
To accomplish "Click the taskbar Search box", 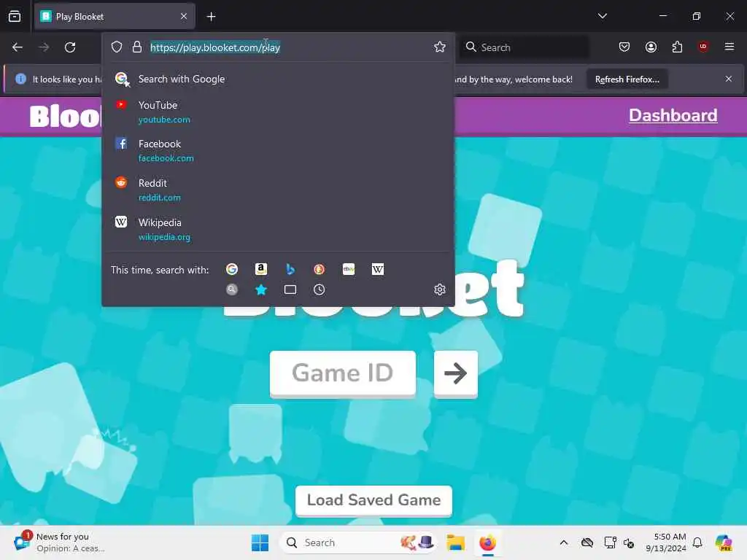I will click(x=358, y=542).
